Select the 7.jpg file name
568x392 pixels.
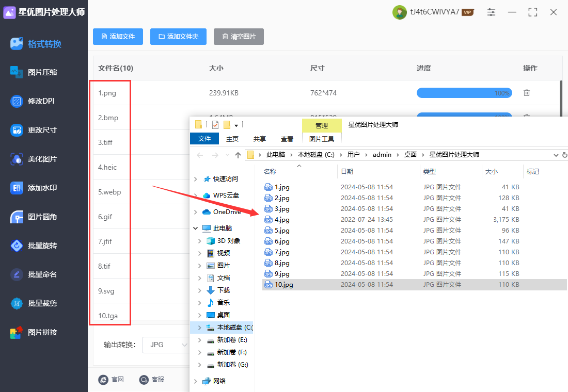[282, 252]
